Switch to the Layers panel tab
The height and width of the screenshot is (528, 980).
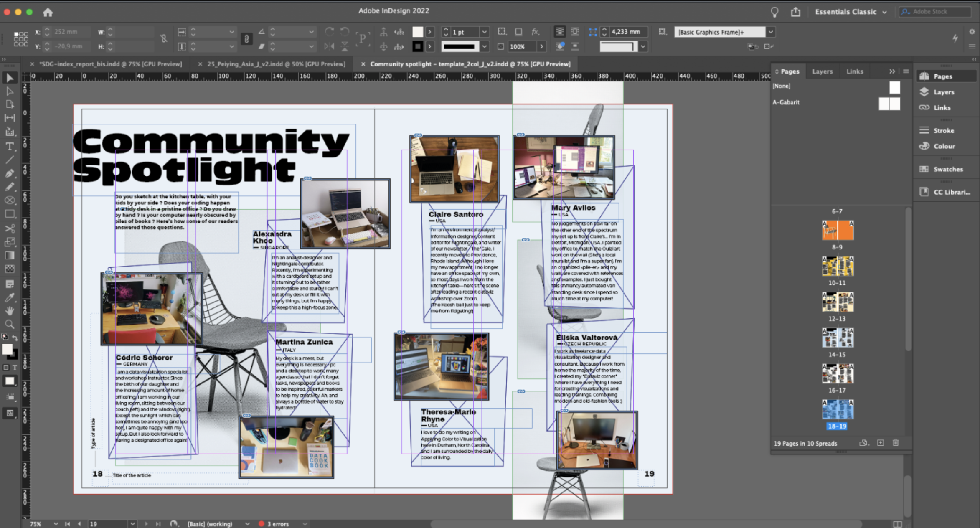point(822,71)
